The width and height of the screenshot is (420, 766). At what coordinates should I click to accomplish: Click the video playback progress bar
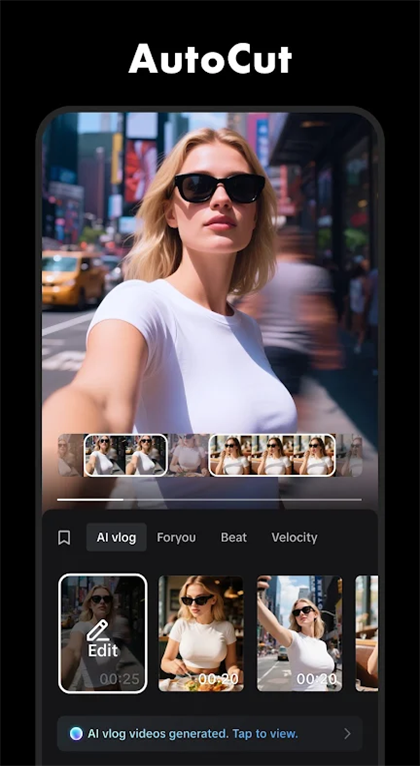pyautogui.click(x=210, y=500)
